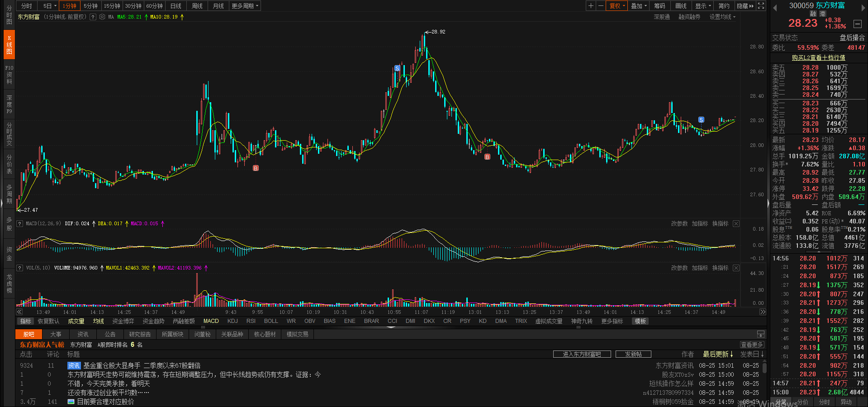
Task: Click the zoom-in plus icon in chart toolbar
Action: (x=591, y=6)
